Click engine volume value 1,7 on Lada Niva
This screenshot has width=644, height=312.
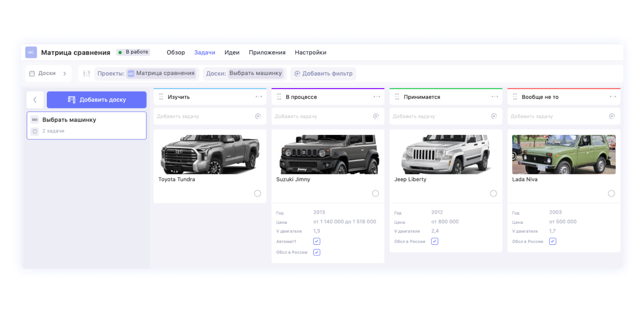tap(552, 231)
